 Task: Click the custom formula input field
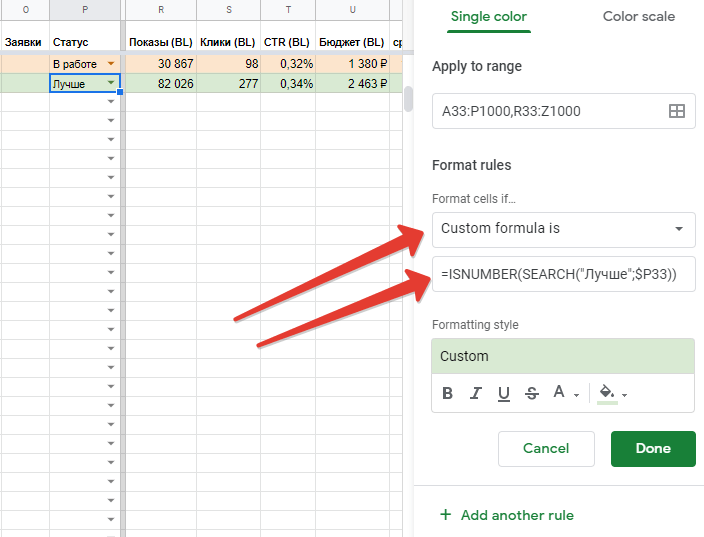563,274
